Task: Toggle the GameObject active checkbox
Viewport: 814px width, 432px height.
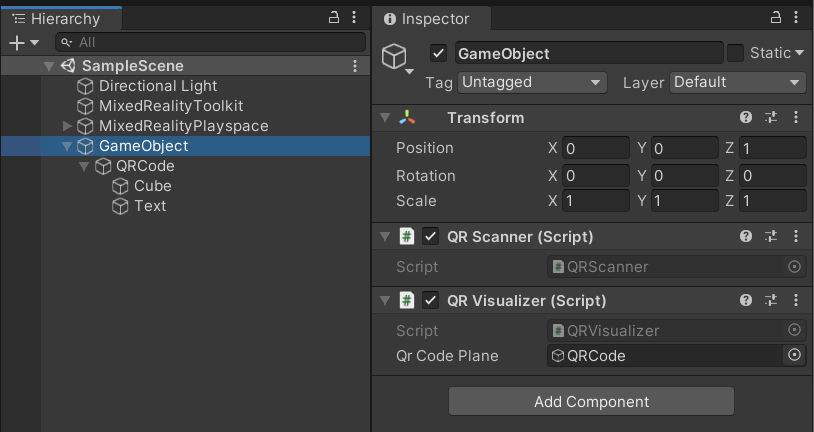Action: click(439, 53)
